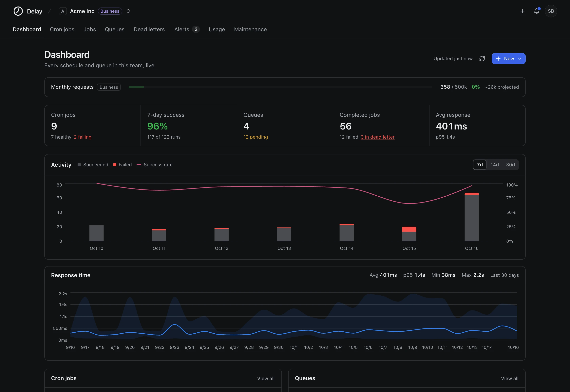This screenshot has height=392, width=570.
Task: Click the 'Last 30 days' label
Action: point(504,275)
